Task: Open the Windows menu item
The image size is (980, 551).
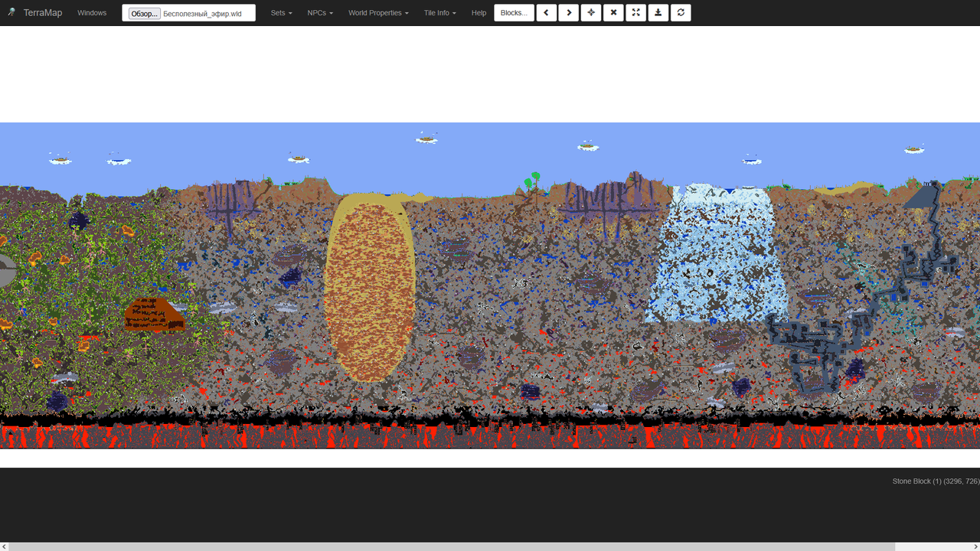Action: (x=92, y=13)
